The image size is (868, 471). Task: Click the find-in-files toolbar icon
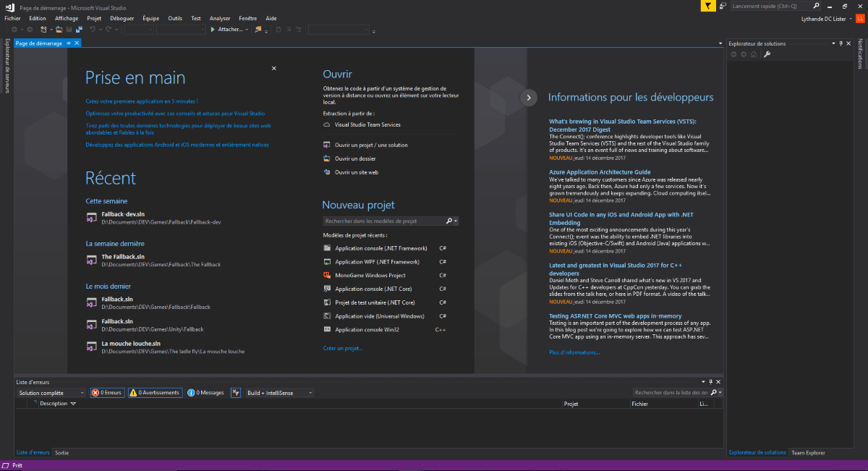(x=258, y=30)
